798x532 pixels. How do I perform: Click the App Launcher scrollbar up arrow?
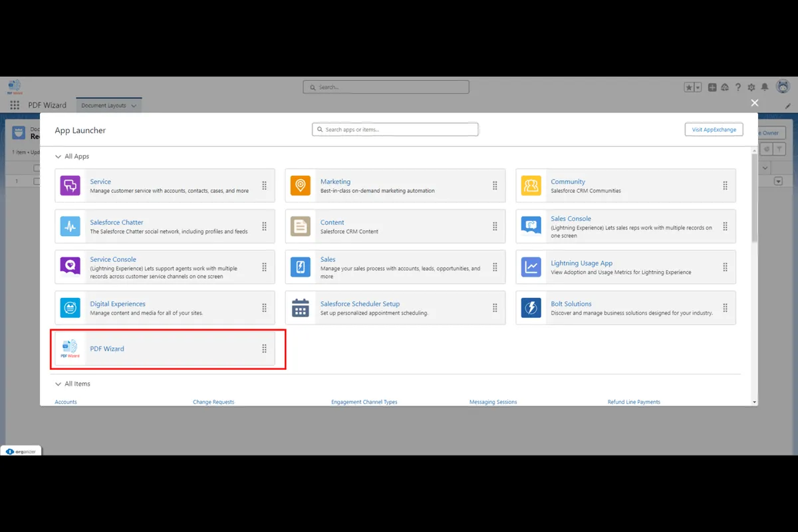pos(754,151)
